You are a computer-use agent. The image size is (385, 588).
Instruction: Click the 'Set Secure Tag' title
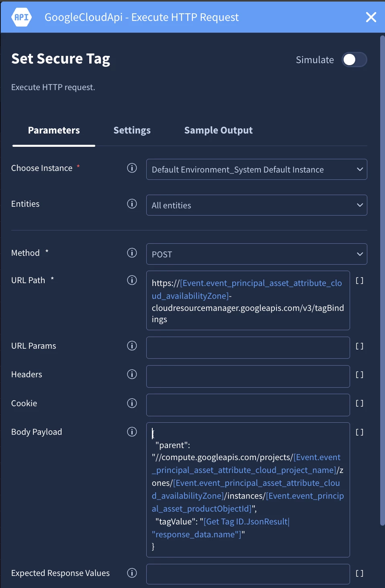[x=61, y=59]
